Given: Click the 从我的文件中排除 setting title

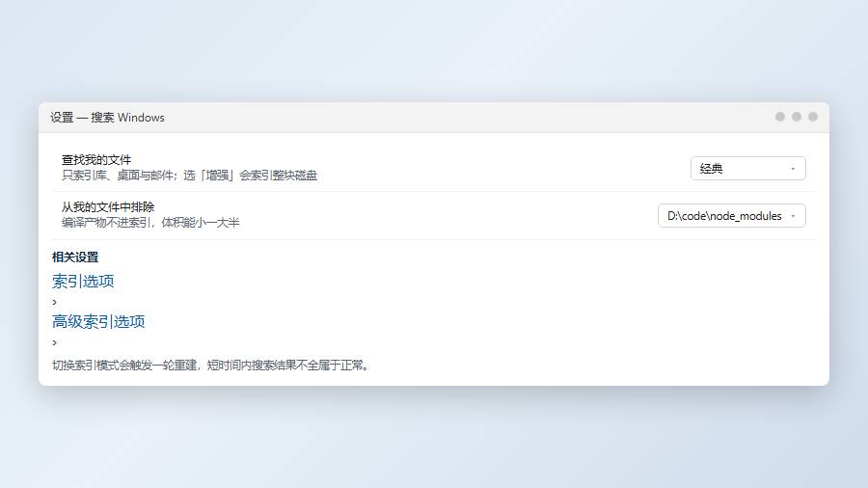Looking at the screenshot, I should coord(108,207).
